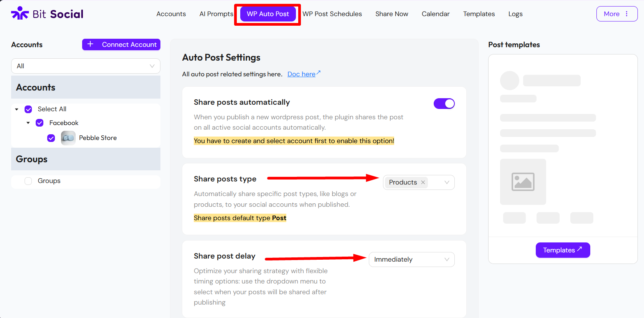Open the Doc here documentation link

click(301, 74)
